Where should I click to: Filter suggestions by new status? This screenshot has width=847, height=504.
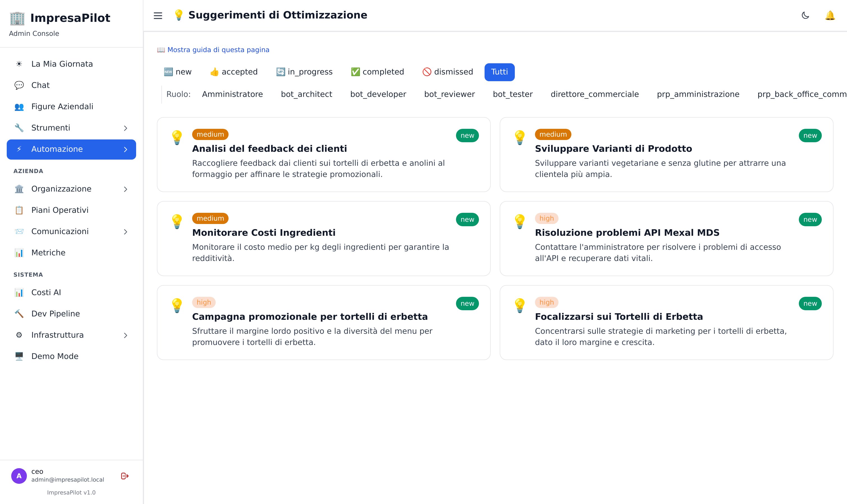(x=178, y=72)
